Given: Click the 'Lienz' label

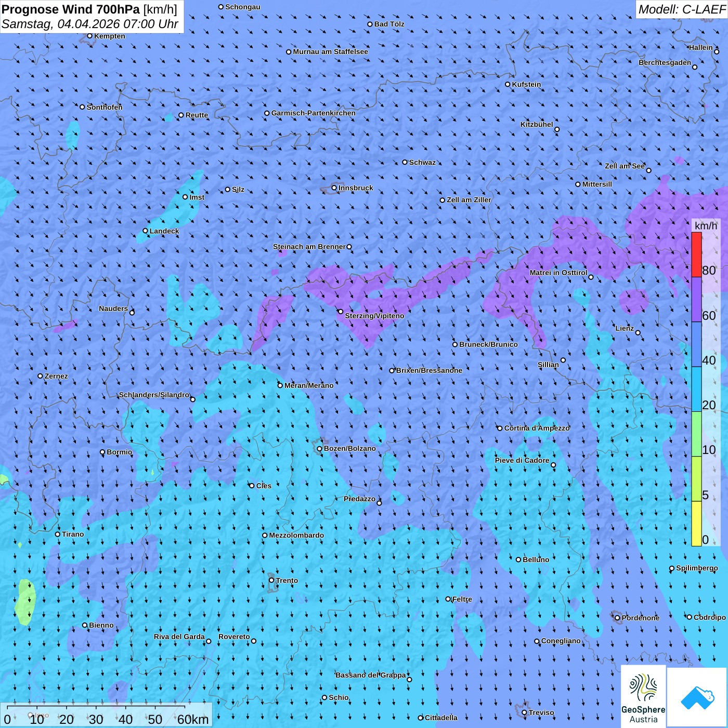Looking at the screenshot, I should click(x=625, y=328).
